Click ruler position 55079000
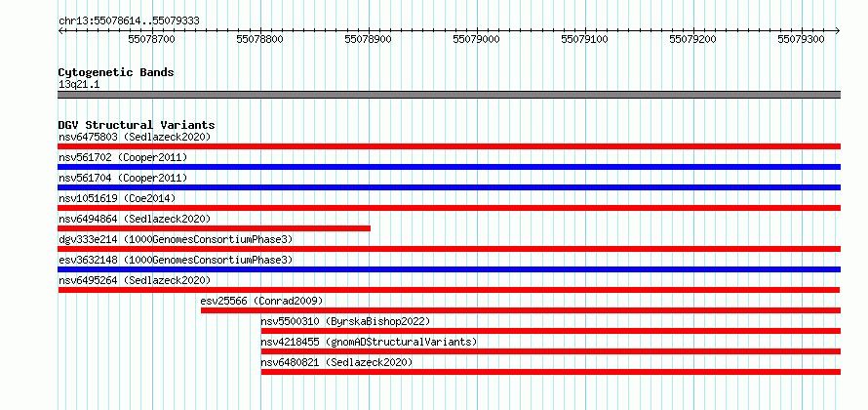 pos(477,39)
